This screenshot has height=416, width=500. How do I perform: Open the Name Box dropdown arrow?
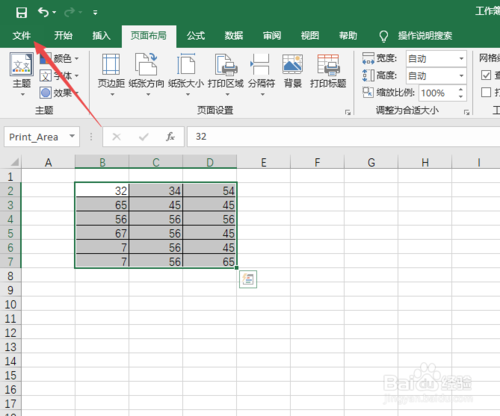coord(72,136)
